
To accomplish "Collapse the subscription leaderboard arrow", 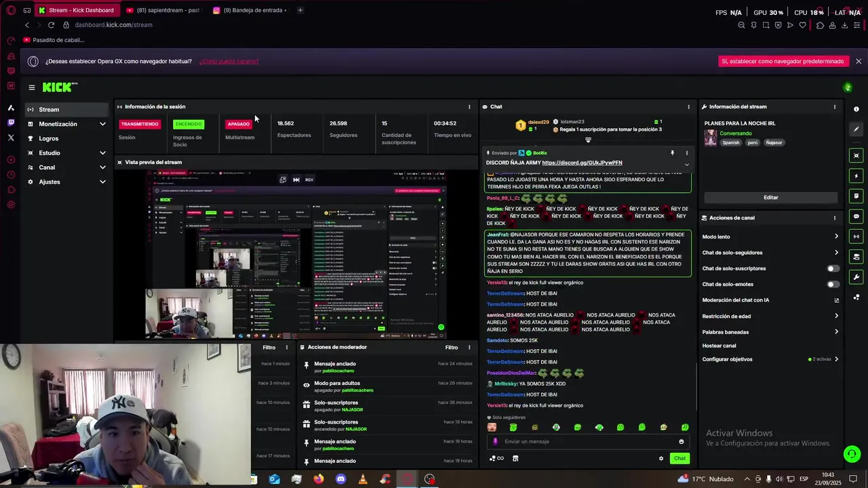I will pos(588,140).
